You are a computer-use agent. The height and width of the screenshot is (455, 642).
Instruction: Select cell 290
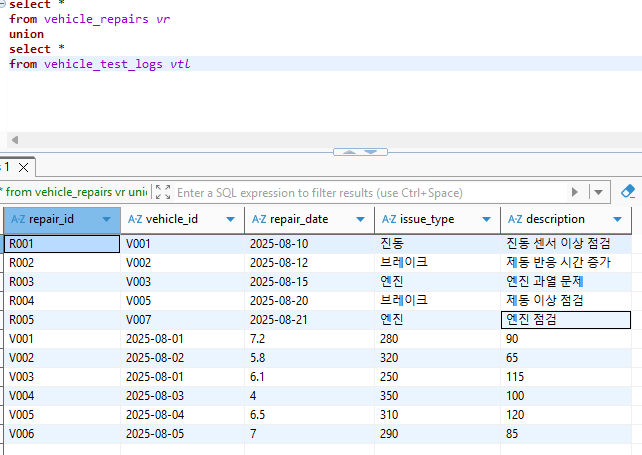click(x=438, y=434)
